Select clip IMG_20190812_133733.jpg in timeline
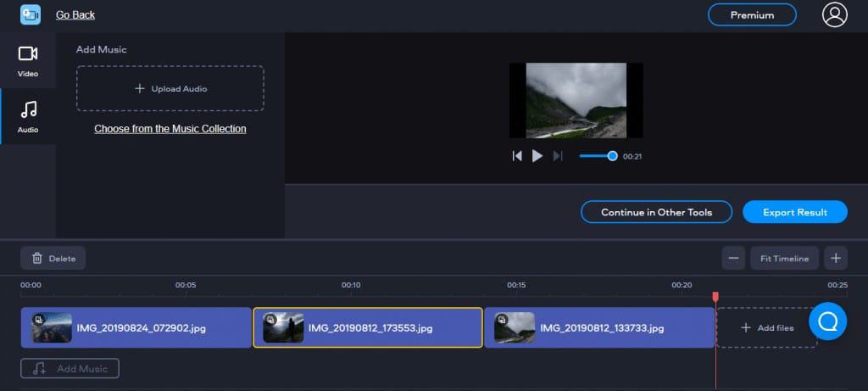The image size is (868, 391). tap(599, 328)
